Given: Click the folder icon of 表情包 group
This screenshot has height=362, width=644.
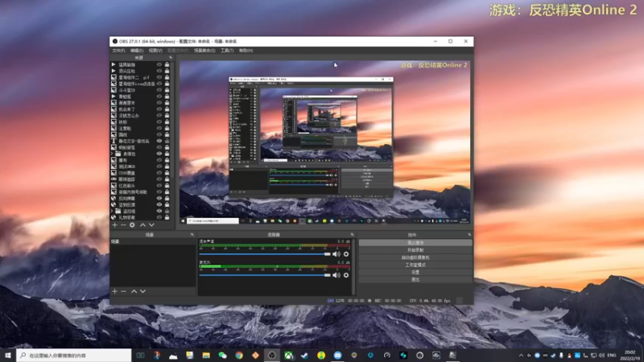Looking at the screenshot, I should [118, 154].
